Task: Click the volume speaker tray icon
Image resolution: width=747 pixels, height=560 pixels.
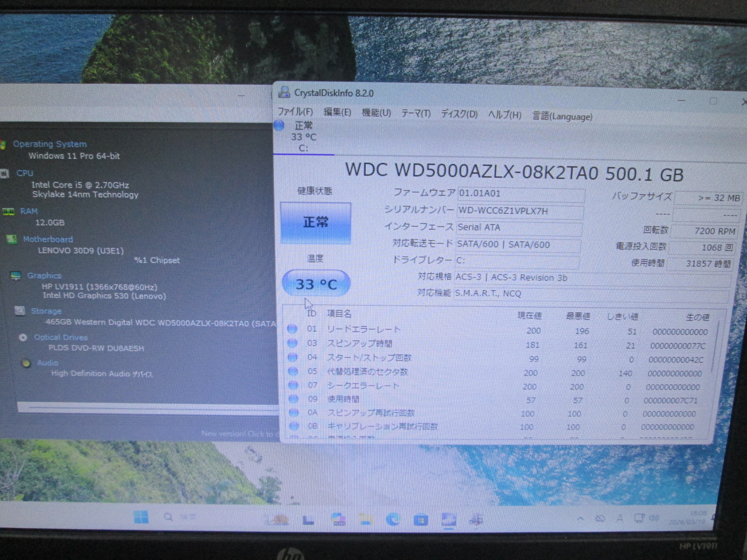Action: [654, 518]
